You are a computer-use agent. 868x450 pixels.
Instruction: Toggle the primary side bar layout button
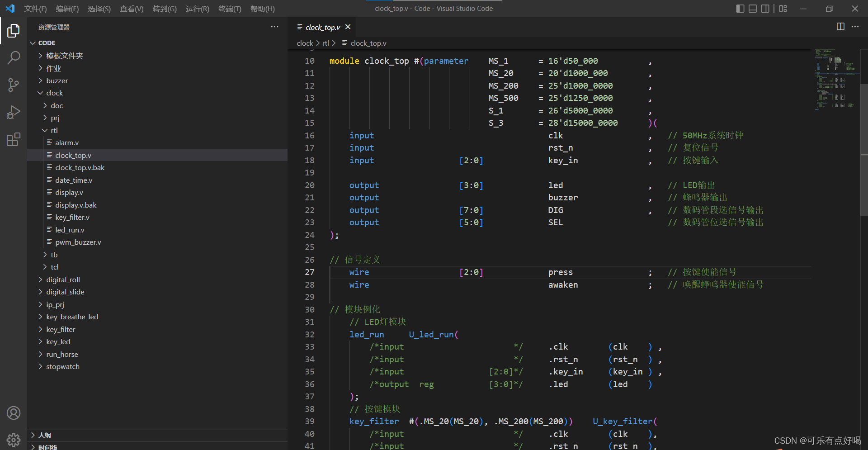[x=740, y=9]
